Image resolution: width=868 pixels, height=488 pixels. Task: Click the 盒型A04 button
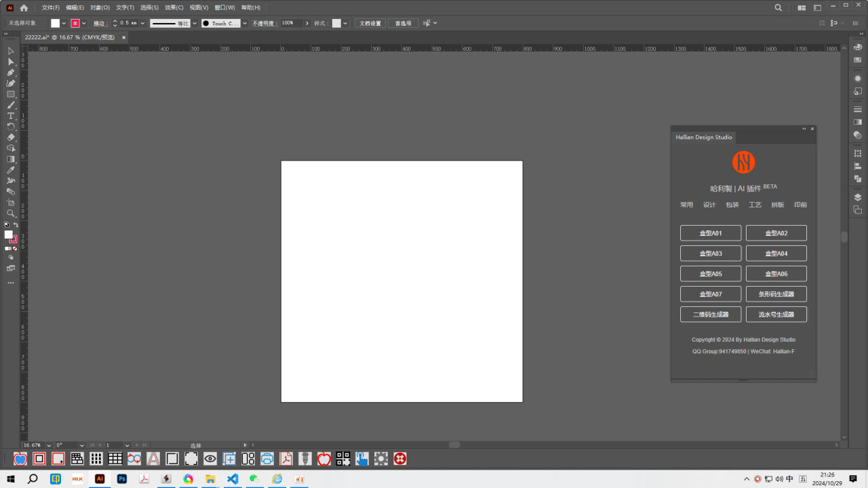776,253
